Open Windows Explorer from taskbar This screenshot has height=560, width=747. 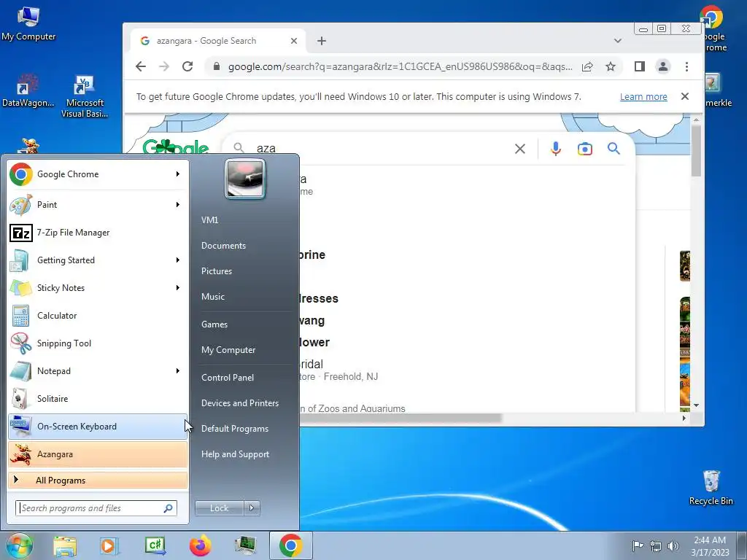[x=65, y=545]
